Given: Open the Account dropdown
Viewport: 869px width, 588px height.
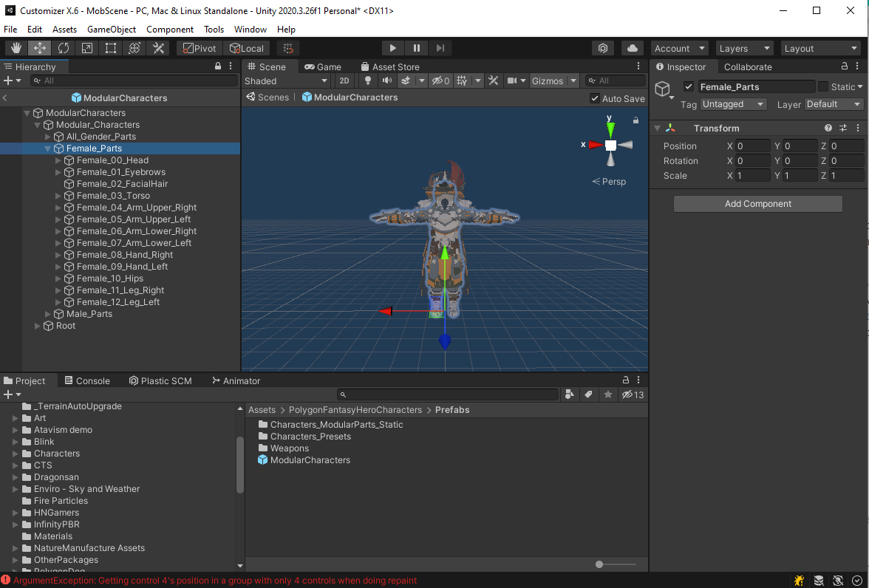Looking at the screenshot, I should [x=680, y=48].
